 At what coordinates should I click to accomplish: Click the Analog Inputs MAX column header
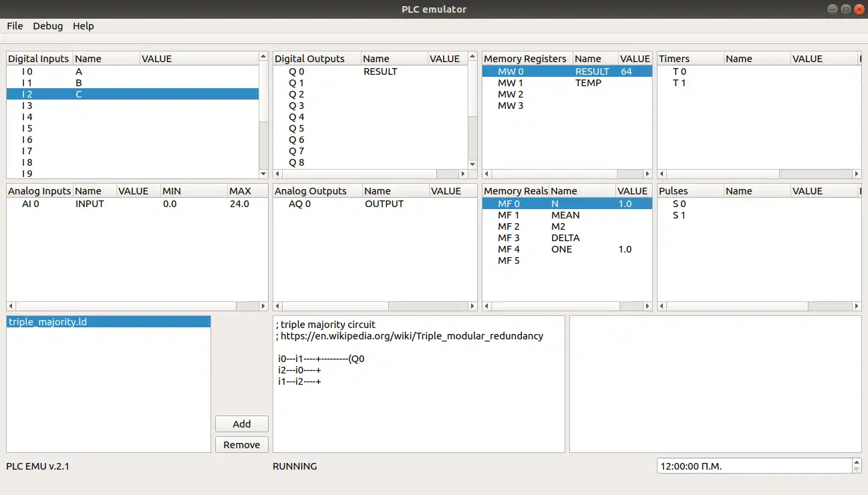245,191
